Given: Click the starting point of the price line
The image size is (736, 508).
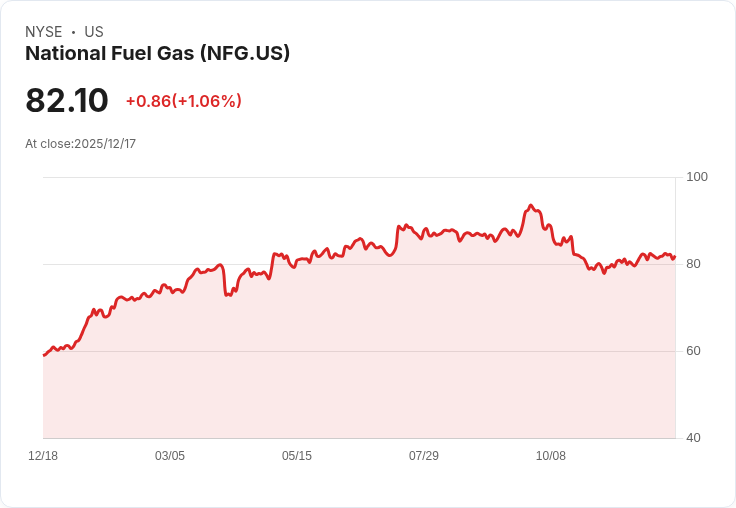Looking at the screenshot, I should pos(44,355).
